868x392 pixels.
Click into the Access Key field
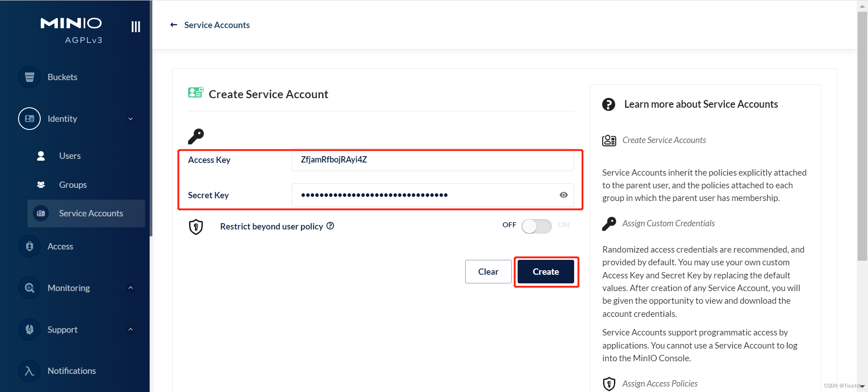432,160
